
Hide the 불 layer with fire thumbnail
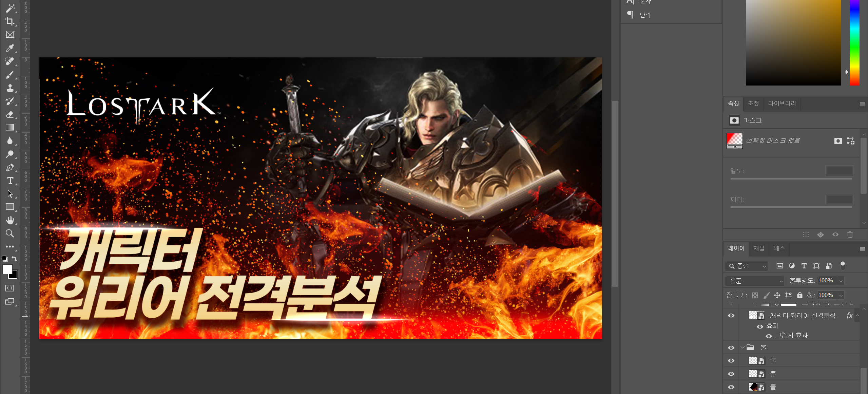[x=731, y=387]
